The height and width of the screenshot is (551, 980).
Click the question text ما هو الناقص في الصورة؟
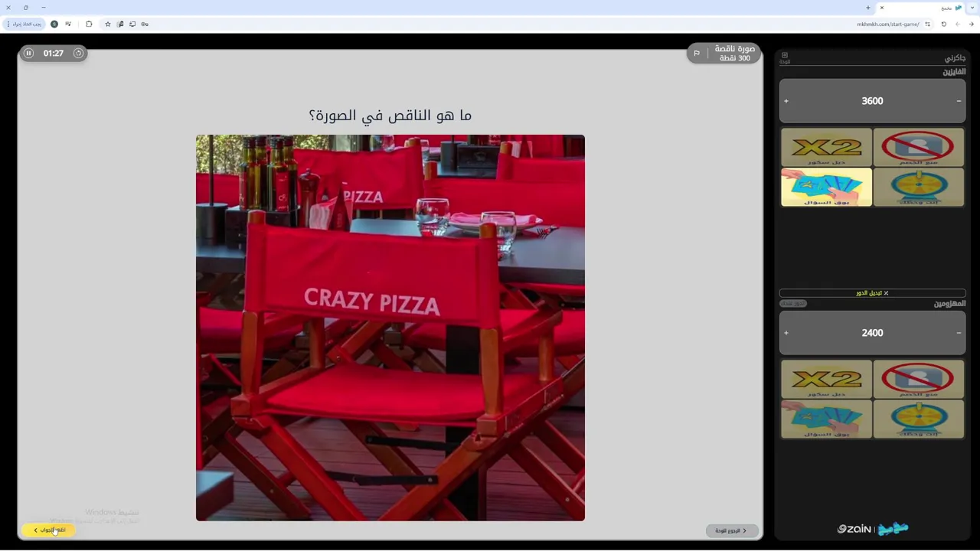click(390, 116)
